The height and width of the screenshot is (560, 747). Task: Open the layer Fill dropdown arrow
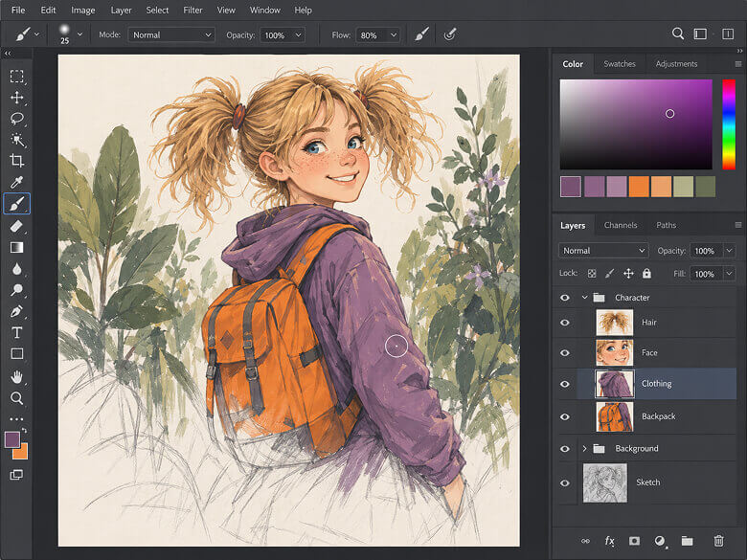(729, 274)
